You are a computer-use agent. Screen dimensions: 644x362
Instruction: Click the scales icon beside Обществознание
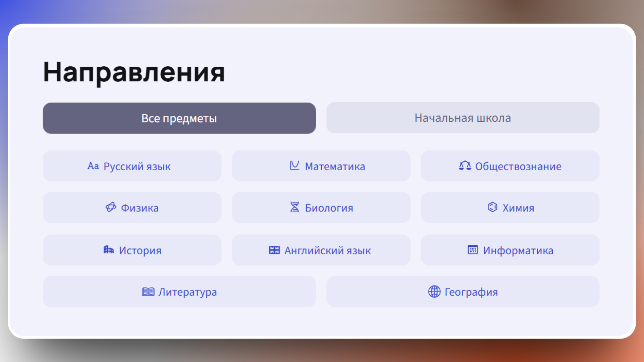click(x=465, y=166)
